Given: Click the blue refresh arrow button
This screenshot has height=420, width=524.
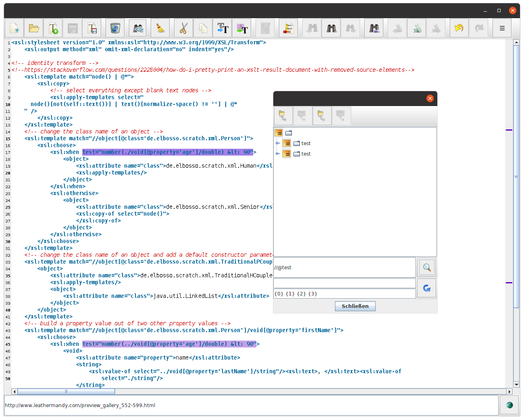Looking at the screenshot, I should coord(426,288).
